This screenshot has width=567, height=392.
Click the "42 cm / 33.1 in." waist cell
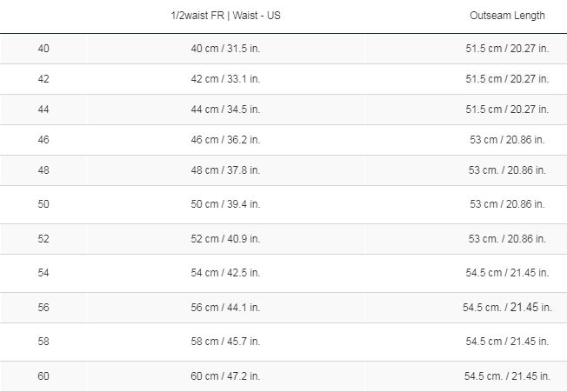[x=225, y=79]
